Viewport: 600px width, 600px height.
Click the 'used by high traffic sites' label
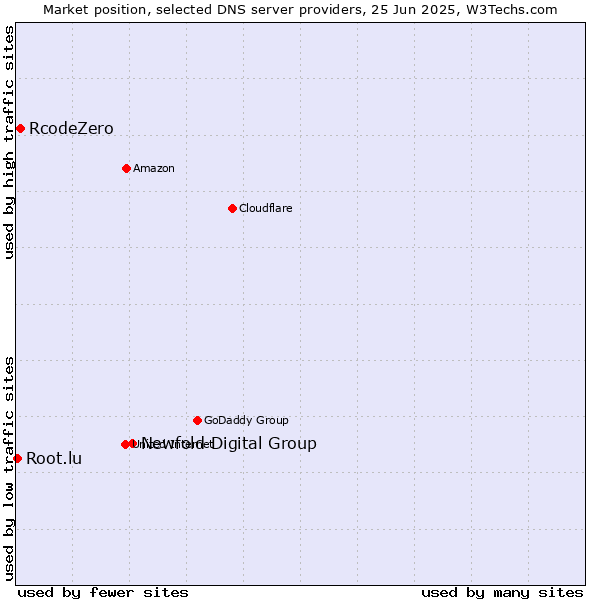(x=9, y=142)
